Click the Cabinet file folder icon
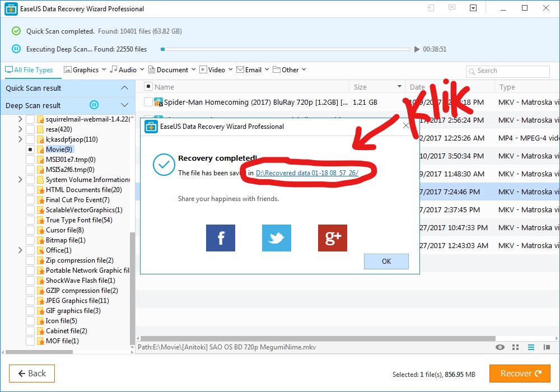This screenshot has height=392, width=560. click(40, 331)
